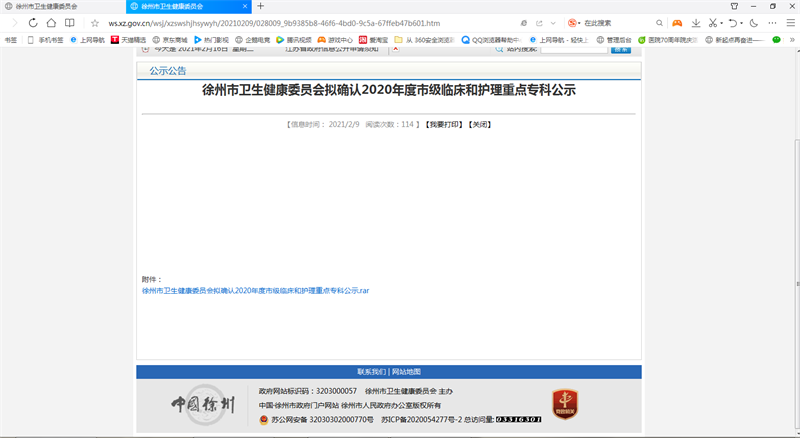Image resolution: width=800 pixels, height=438 pixels.
Task: Click the page vertical scrollbar
Action: tap(796, 200)
